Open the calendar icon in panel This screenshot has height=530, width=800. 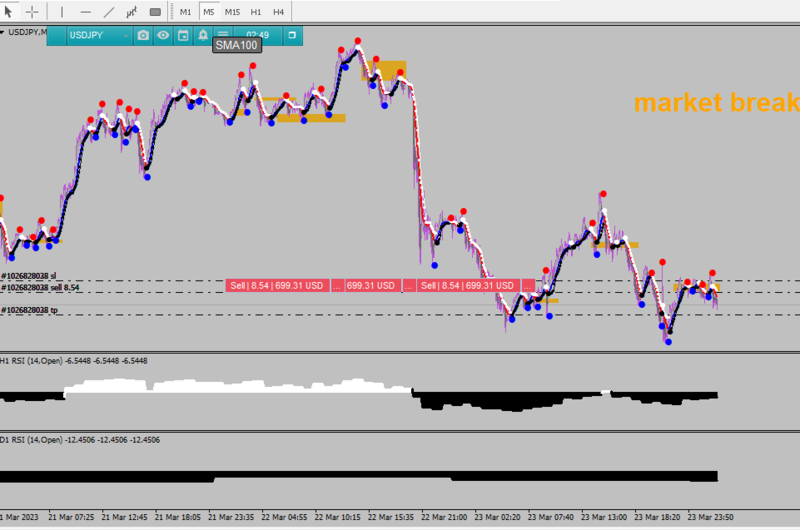click(183, 35)
